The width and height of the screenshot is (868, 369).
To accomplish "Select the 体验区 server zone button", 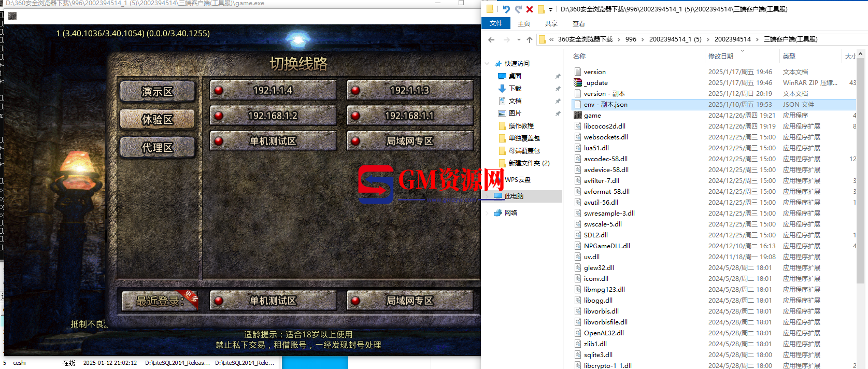I will pos(158,120).
